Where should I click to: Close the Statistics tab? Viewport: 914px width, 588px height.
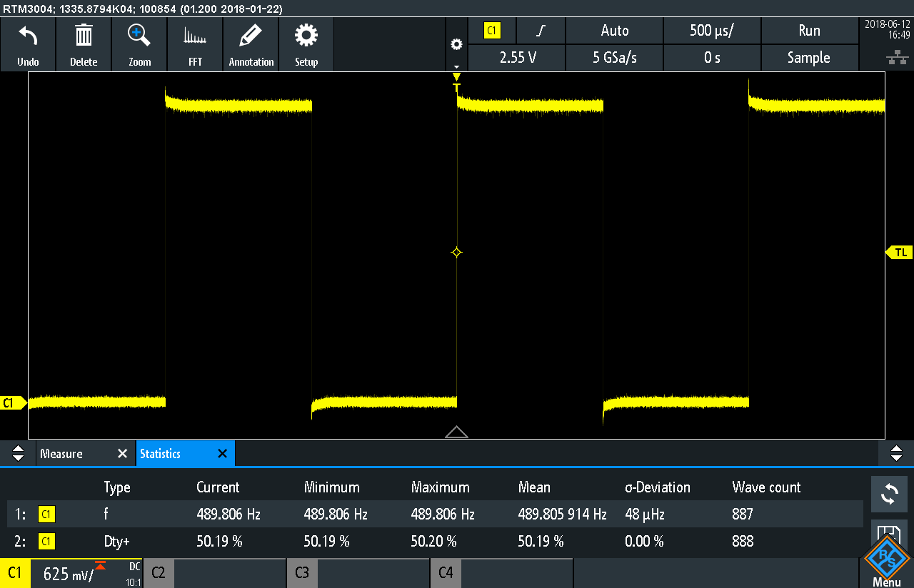coord(222,454)
